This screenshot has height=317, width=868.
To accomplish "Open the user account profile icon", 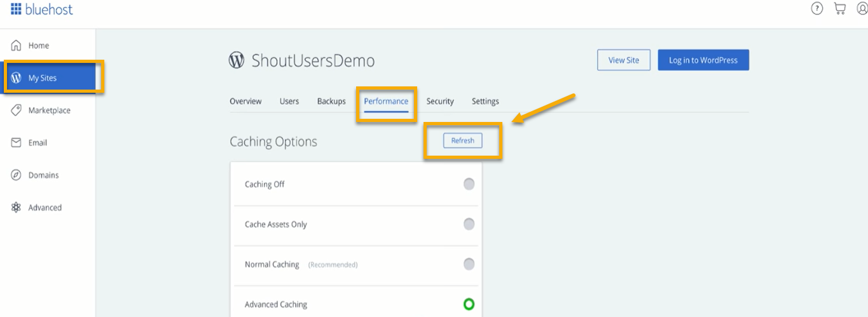I will pyautogui.click(x=862, y=8).
